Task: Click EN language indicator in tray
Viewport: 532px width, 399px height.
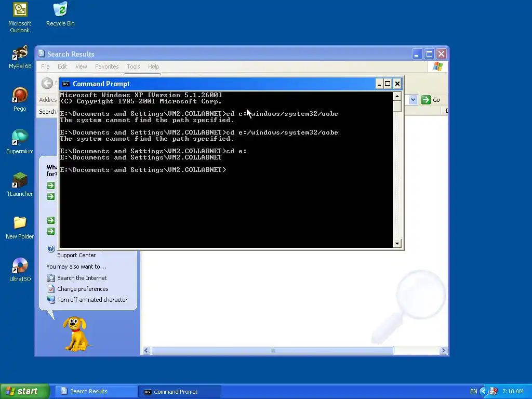Action: pyautogui.click(x=474, y=391)
